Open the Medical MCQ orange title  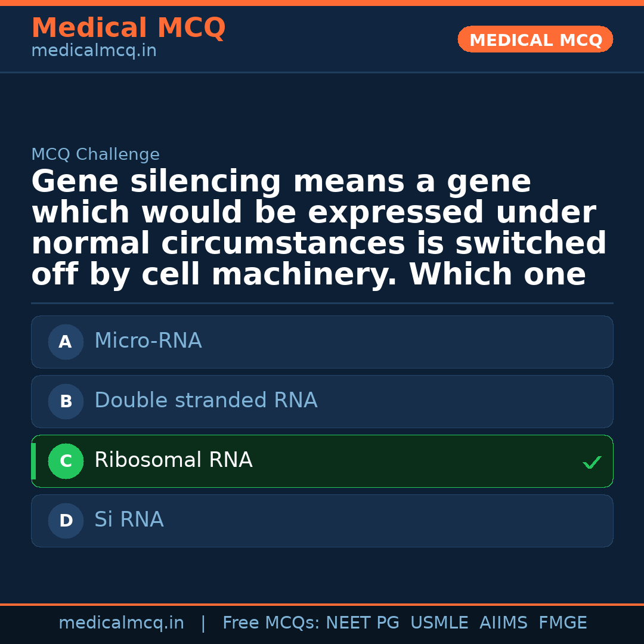tap(128, 28)
